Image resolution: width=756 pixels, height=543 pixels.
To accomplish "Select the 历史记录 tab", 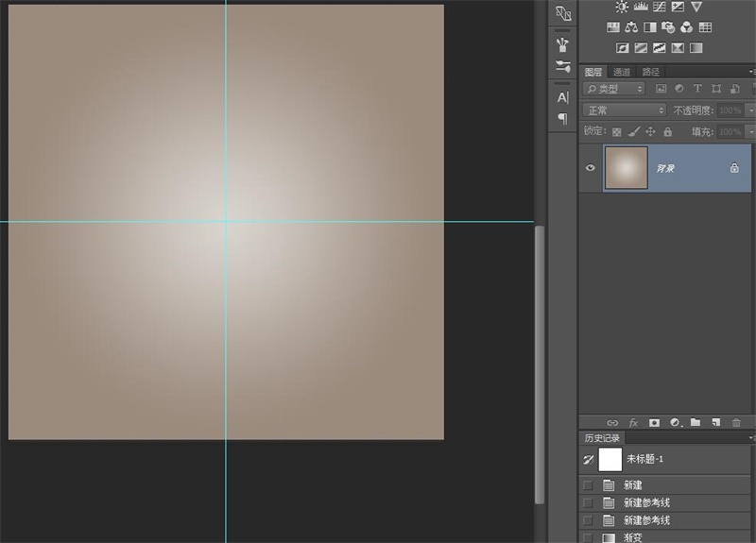I will [x=602, y=438].
